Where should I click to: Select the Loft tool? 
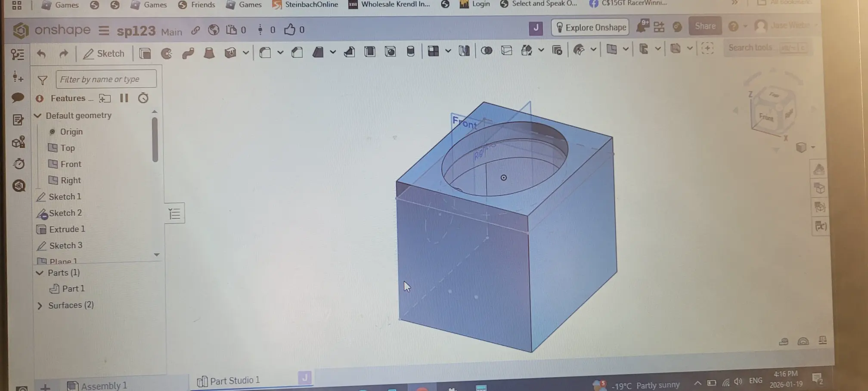209,53
